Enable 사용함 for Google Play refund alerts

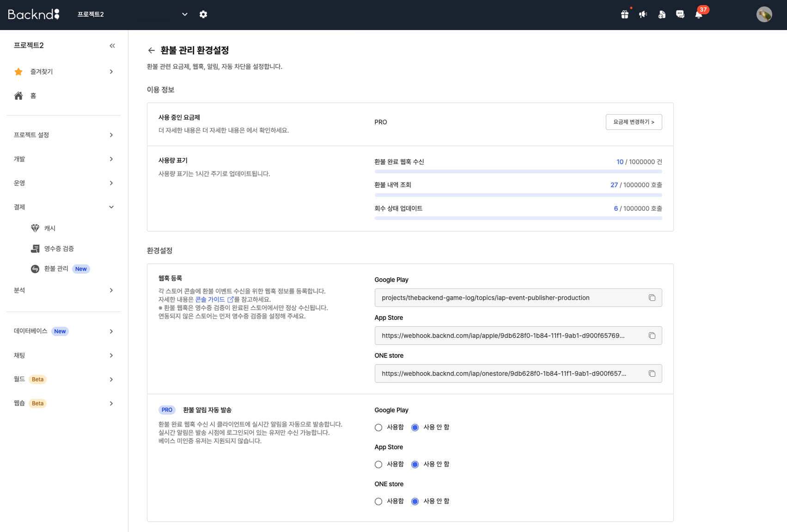click(x=378, y=428)
